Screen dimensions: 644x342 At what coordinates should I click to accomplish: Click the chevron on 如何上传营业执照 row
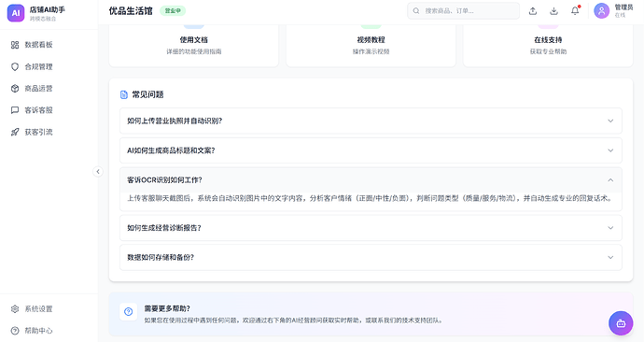610,121
